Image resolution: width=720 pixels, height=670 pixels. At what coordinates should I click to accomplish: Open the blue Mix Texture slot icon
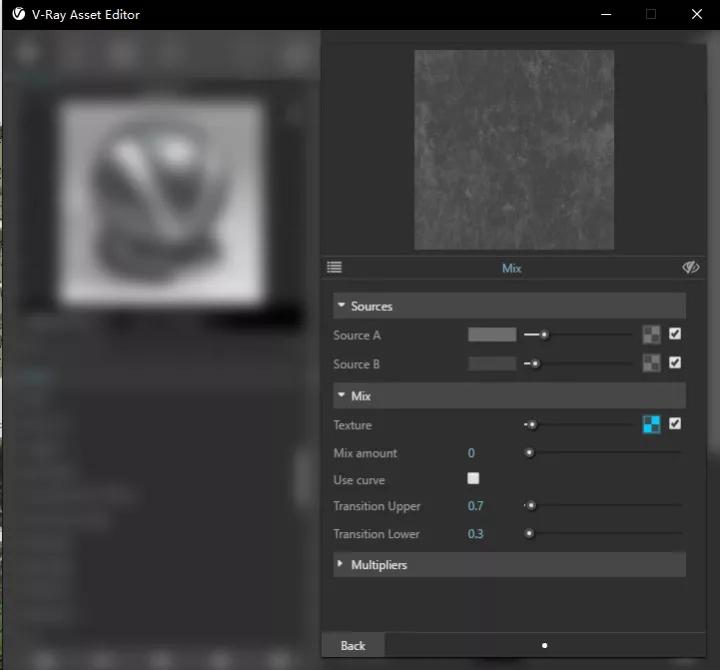pyautogui.click(x=651, y=424)
